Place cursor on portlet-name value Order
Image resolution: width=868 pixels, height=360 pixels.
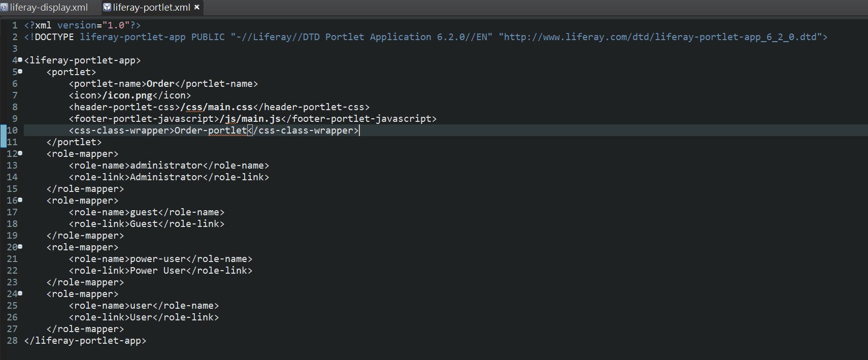(x=160, y=84)
